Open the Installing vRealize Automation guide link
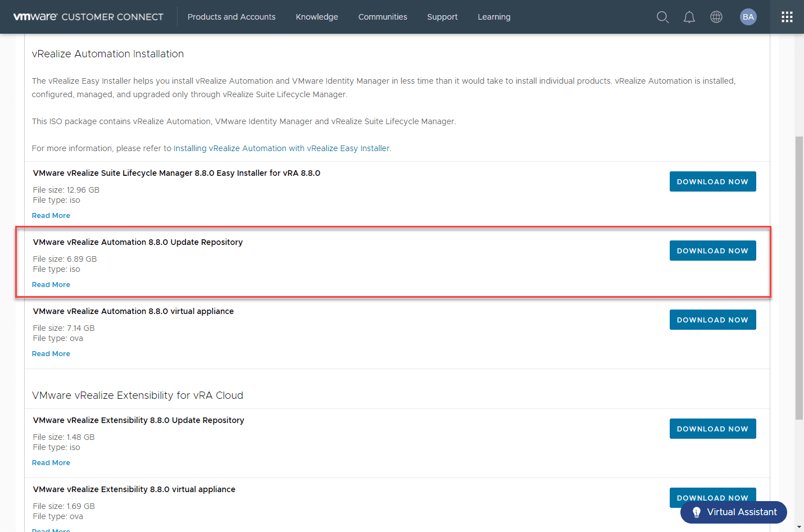The width and height of the screenshot is (804, 532). [282, 148]
